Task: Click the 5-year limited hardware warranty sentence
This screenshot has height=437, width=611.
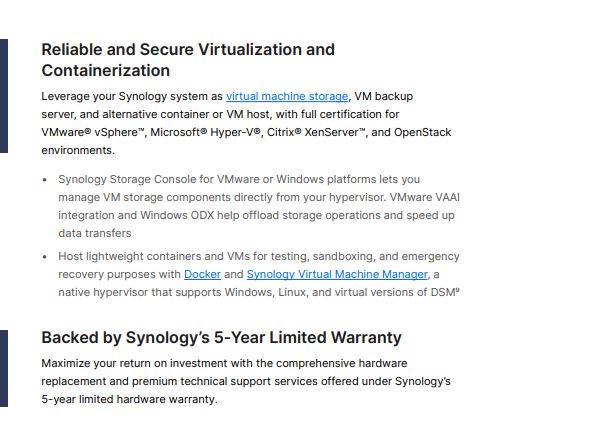Action: point(129,400)
